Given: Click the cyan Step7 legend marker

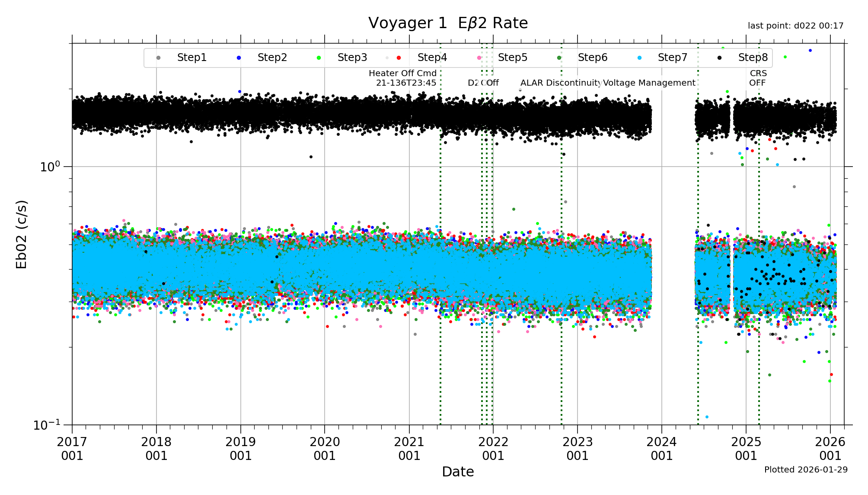Looking at the screenshot, I should click(639, 58).
